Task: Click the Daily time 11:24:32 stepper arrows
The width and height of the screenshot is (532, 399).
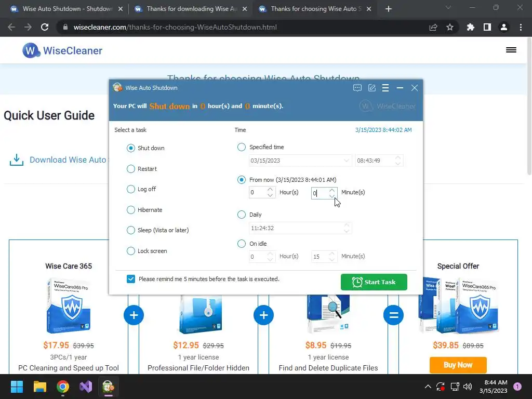Action: (x=347, y=228)
